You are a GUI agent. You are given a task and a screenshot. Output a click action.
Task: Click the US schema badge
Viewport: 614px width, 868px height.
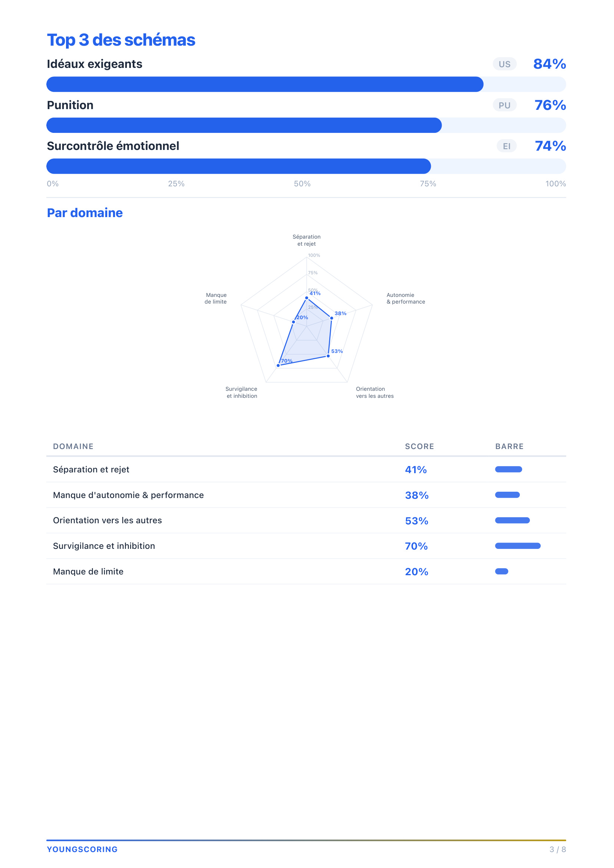coord(504,64)
